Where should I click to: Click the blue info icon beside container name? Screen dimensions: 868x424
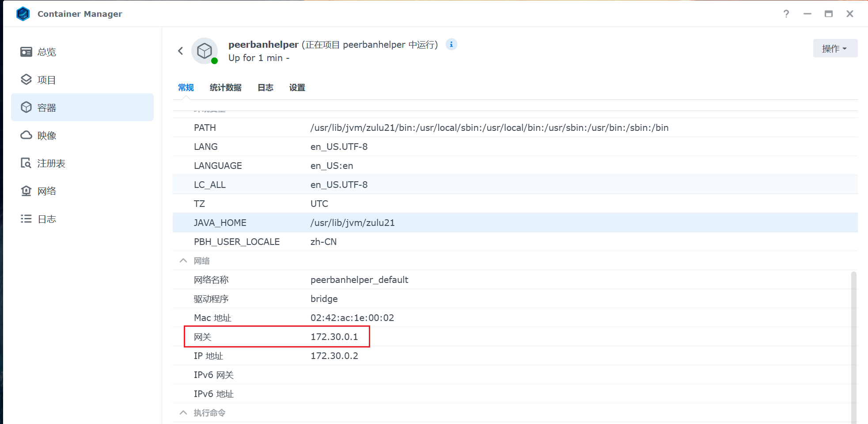click(451, 45)
